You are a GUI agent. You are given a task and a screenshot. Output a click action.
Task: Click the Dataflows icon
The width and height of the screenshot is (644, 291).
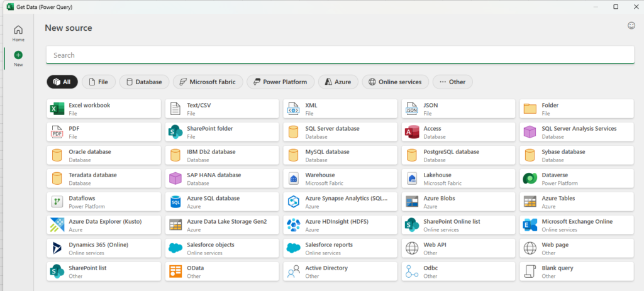(x=57, y=202)
